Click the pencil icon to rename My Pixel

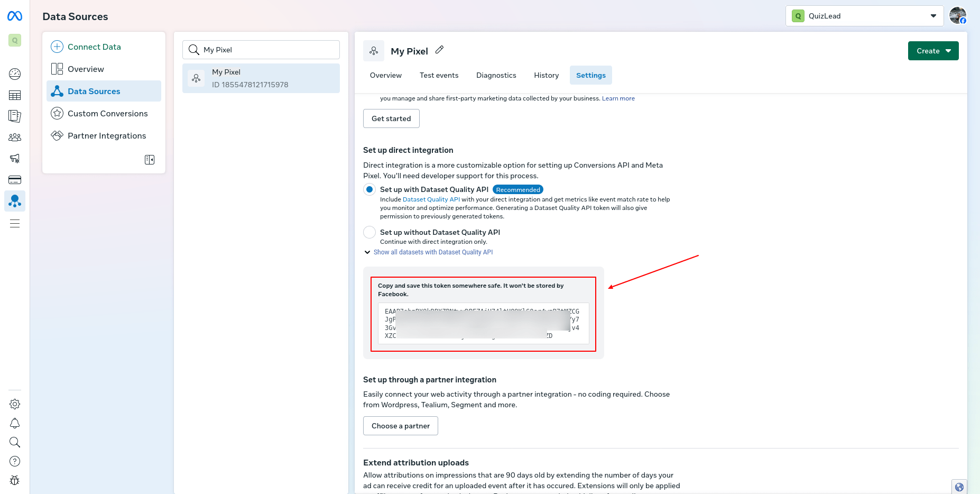(439, 50)
